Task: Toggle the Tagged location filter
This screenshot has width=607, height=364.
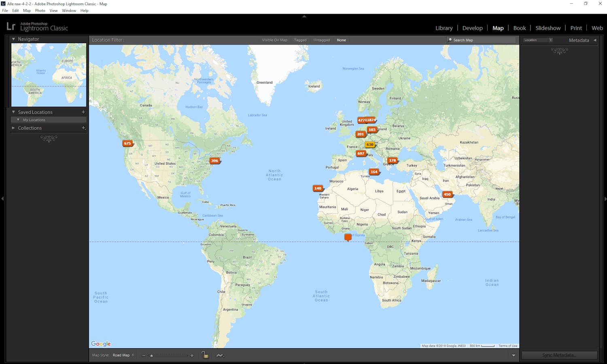Action: [x=300, y=40]
